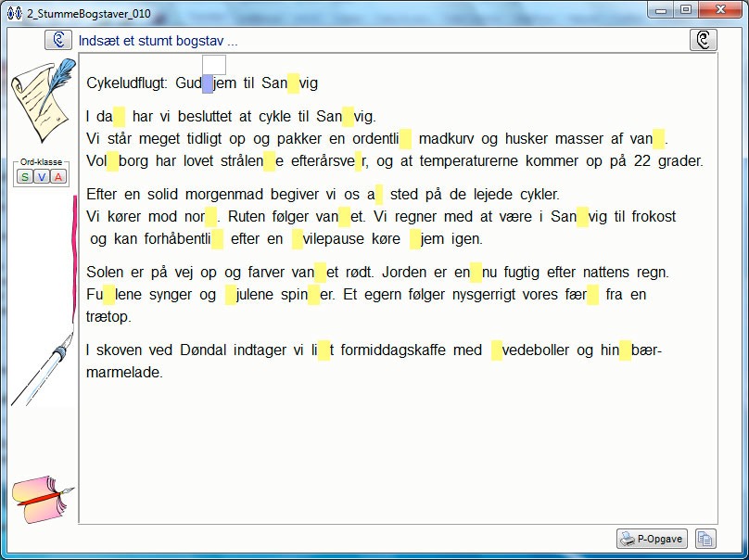Select the blank after 'masser af van'
The height and width of the screenshot is (560, 749).
(x=659, y=139)
